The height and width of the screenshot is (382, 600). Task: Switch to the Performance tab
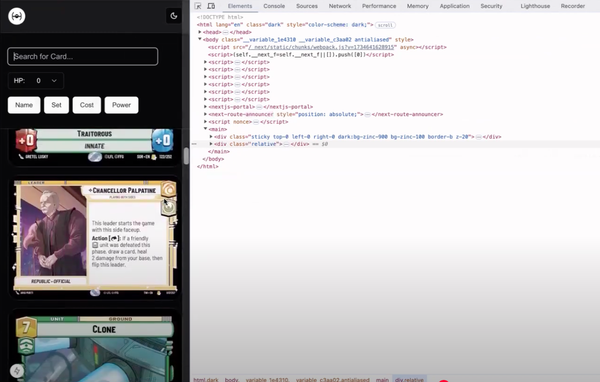pos(379,6)
